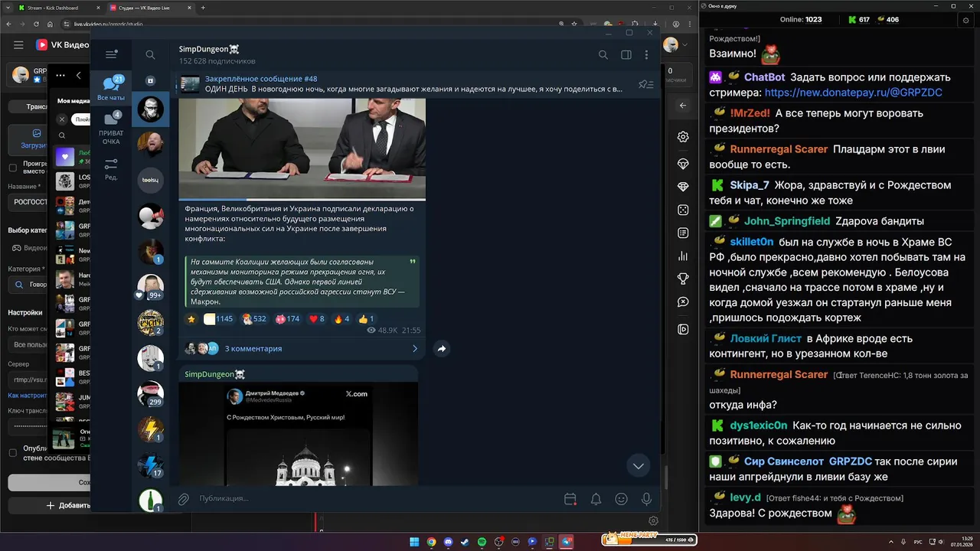Viewport: 980px width, 551px height.
Task: Open the emoji picker smiley icon
Action: 622,499
